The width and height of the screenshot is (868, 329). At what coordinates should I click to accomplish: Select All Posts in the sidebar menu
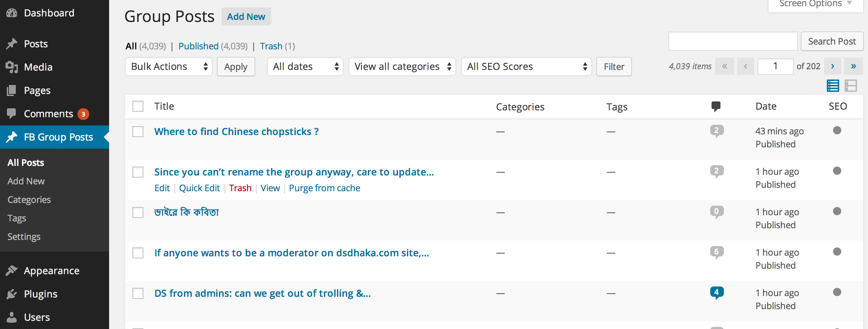[25, 162]
